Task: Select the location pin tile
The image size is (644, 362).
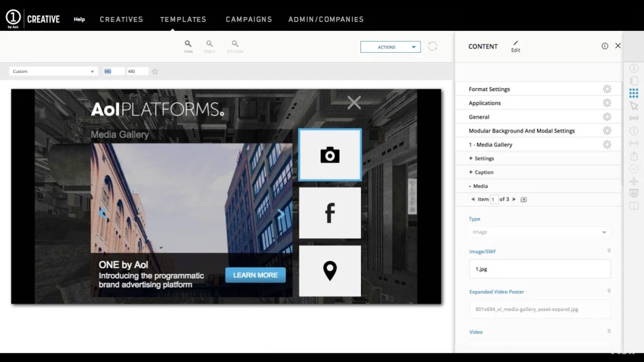Action: point(330,270)
